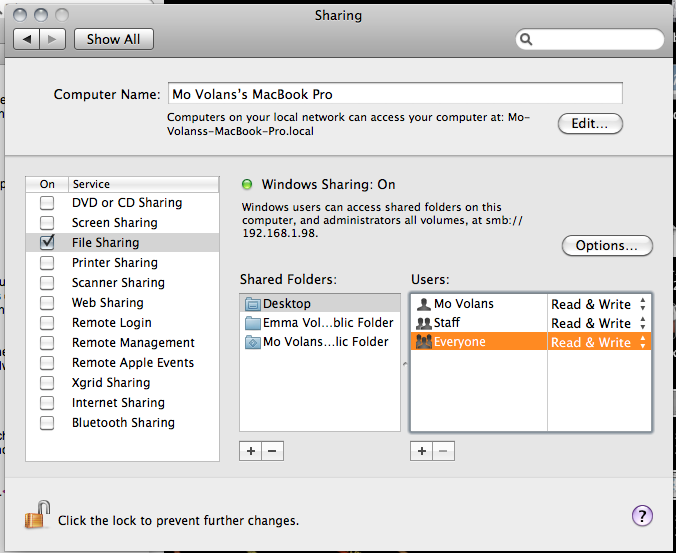This screenshot has width=676, height=553.
Task: Enable Printer Sharing checkbox
Action: 47,262
